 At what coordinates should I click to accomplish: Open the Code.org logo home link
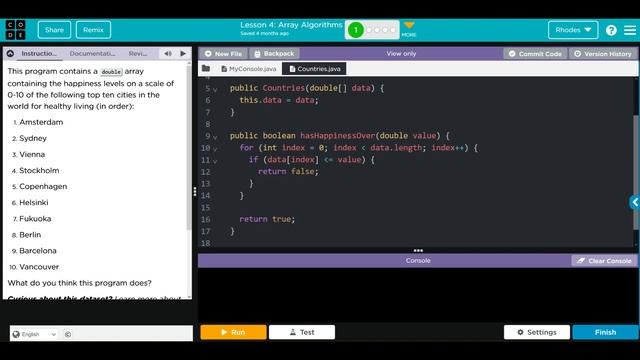(16, 30)
